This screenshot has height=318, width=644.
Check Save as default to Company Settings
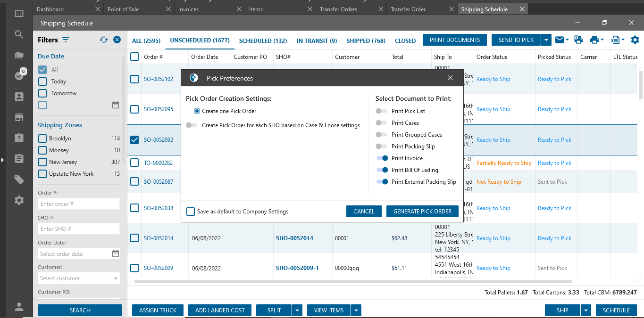coord(191,212)
